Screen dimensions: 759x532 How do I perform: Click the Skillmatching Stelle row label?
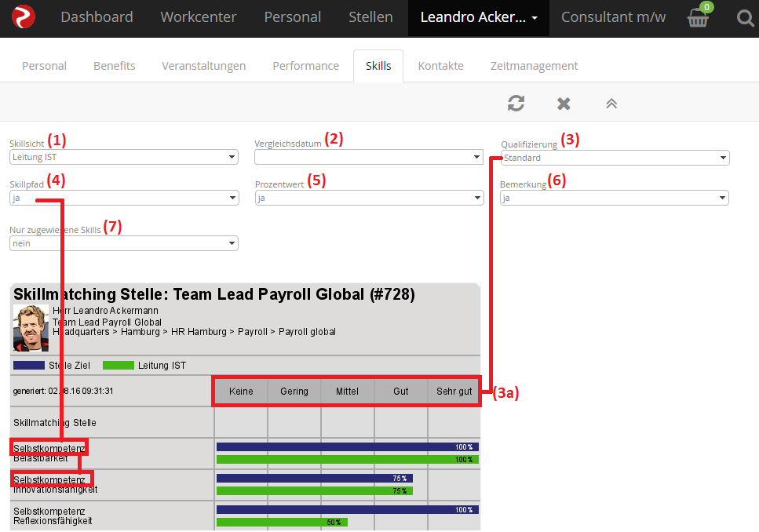point(55,423)
